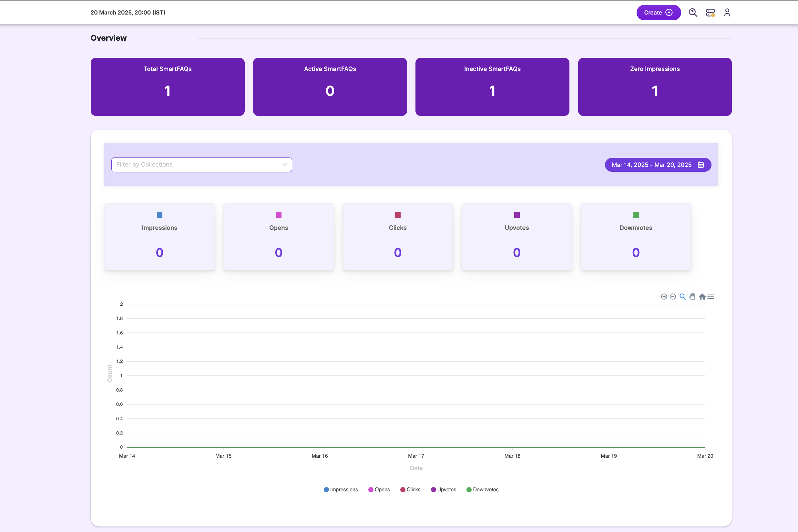Open the chart hamburger menu

coord(711,297)
